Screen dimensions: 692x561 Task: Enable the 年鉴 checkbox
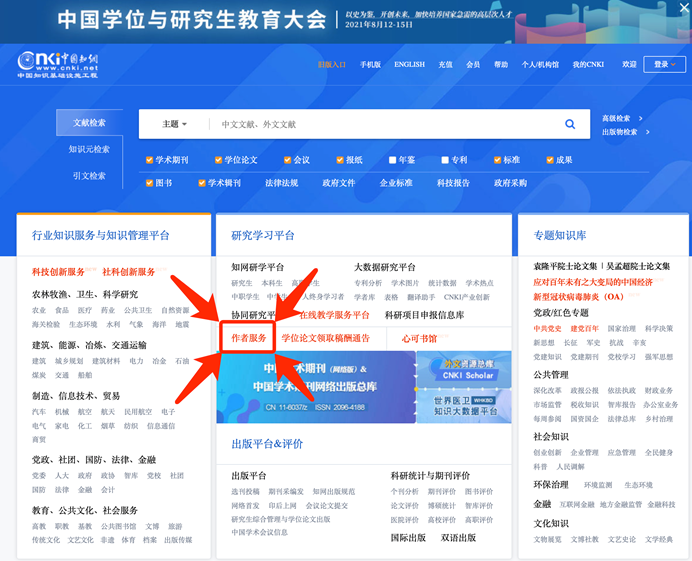[392, 160]
